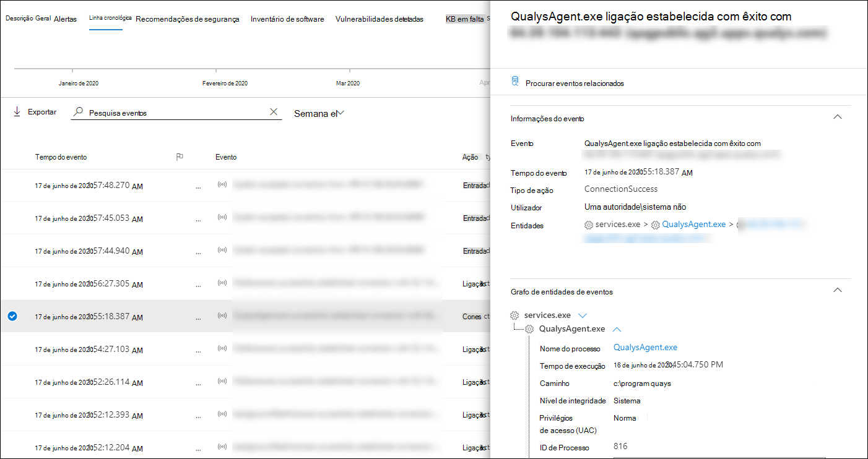Click the network signal icon in the 56:27.305 row
The width and height of the screenshot is (868, 459).
[222, 283]
